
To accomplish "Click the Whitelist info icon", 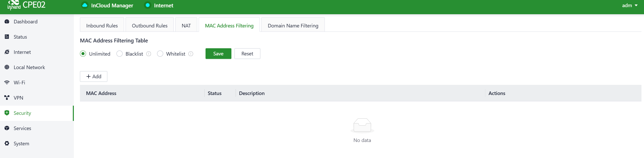I will click(191, 54).
